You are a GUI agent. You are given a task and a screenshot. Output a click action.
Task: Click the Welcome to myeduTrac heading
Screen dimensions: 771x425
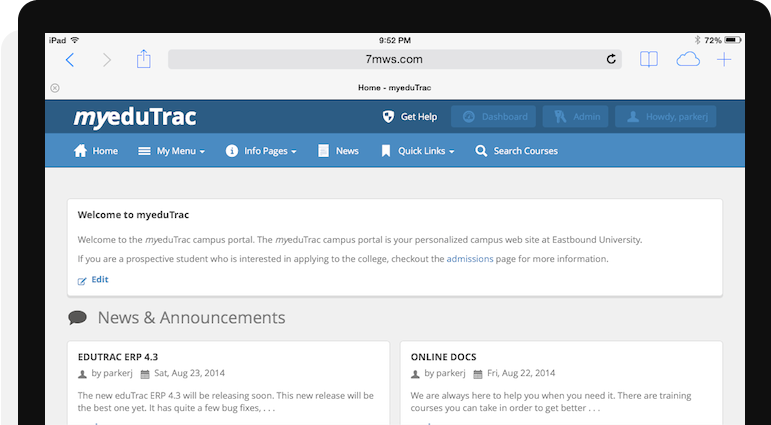pyautogui.click(x=133, y=215)
